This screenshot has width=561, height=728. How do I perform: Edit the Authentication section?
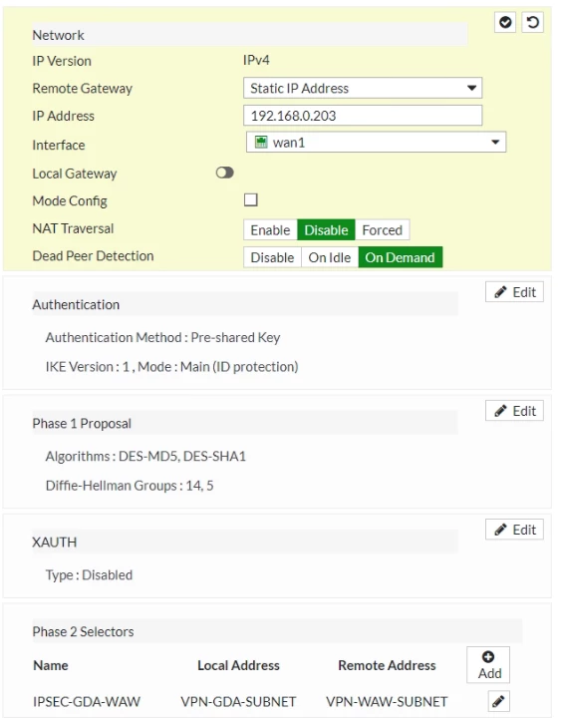(514, 292)
